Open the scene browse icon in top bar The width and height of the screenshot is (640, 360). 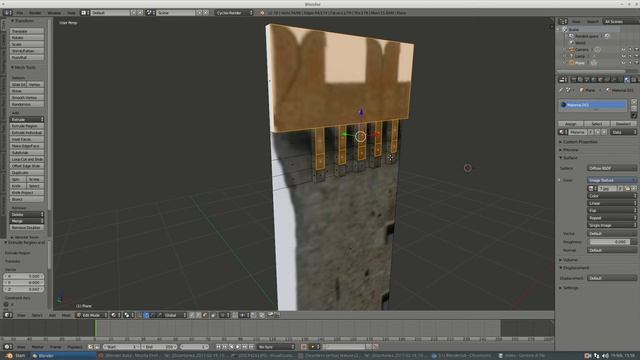coord(150,13)
